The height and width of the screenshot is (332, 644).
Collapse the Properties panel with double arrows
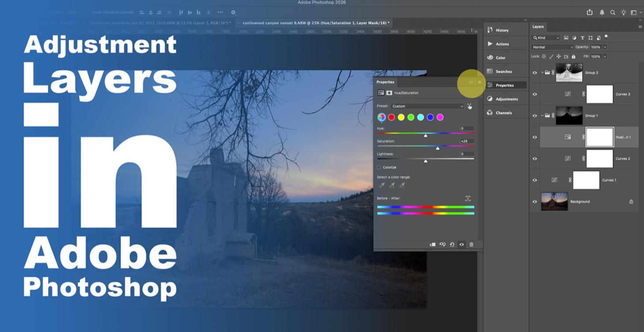[471, 82]
